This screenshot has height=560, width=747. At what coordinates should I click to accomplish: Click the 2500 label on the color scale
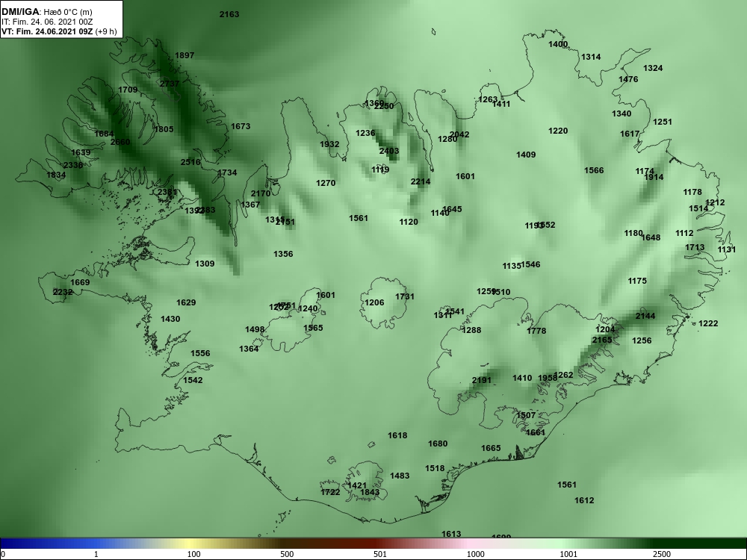[x=661, y=554]
